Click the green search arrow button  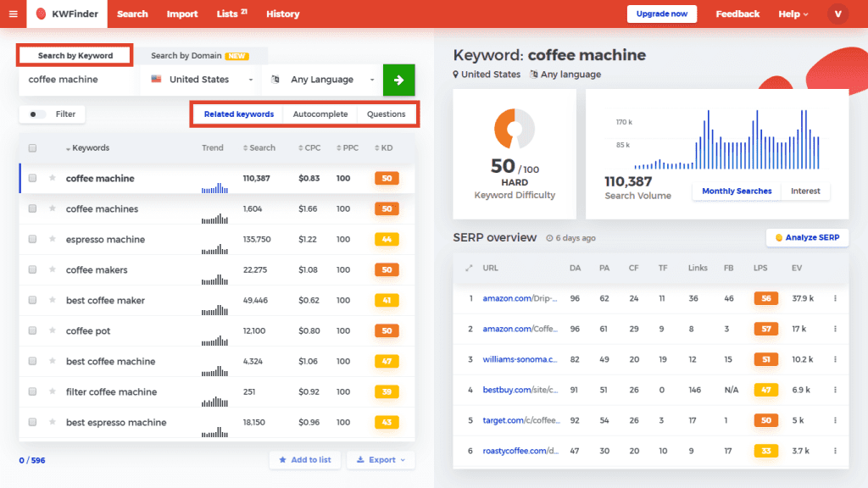point(398,80)
